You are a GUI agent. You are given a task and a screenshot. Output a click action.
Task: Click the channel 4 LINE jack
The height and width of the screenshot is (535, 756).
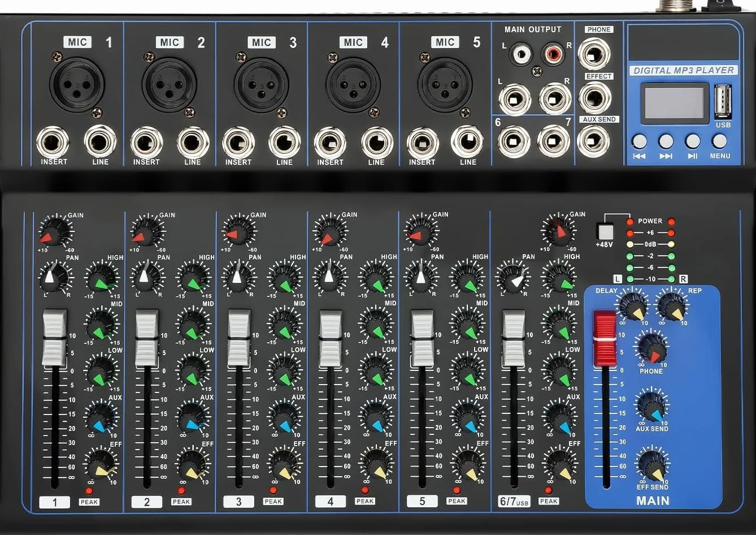(x=377, y=141)
